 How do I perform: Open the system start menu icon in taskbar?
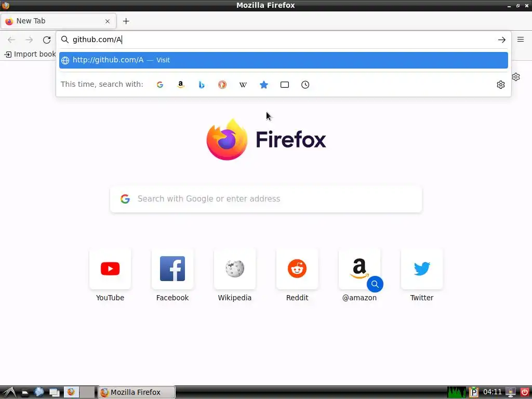click(9, 392)
